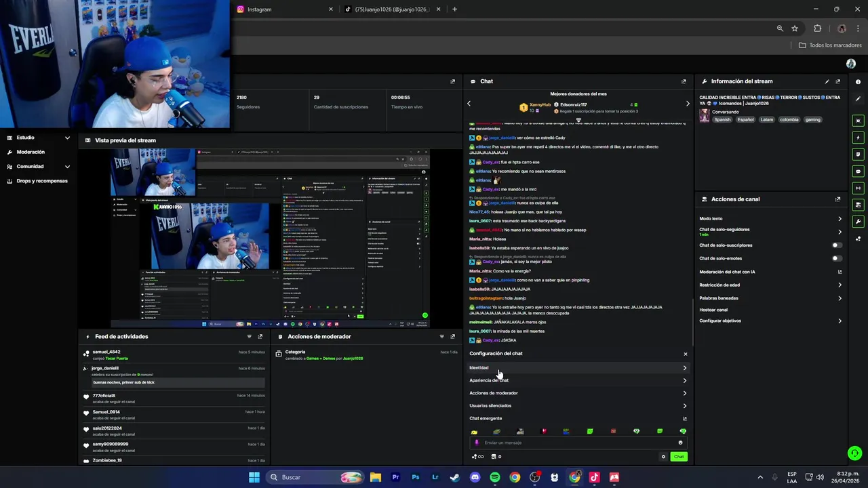This screenshot has height=488, width=868.
Task: Click the chat bubble icon in the right sidebar
Action: point(859,171)
